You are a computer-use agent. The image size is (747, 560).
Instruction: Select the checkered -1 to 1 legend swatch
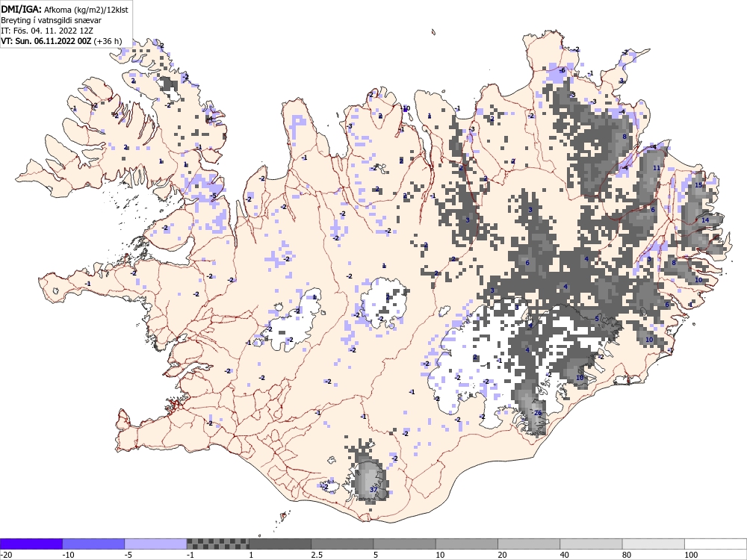coord(217,544)
